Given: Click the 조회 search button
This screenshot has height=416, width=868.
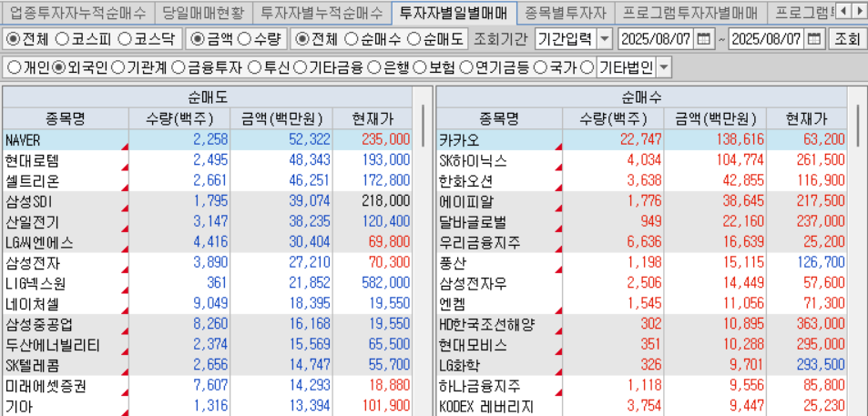Looking at the screenshot, I should (847, 39).
